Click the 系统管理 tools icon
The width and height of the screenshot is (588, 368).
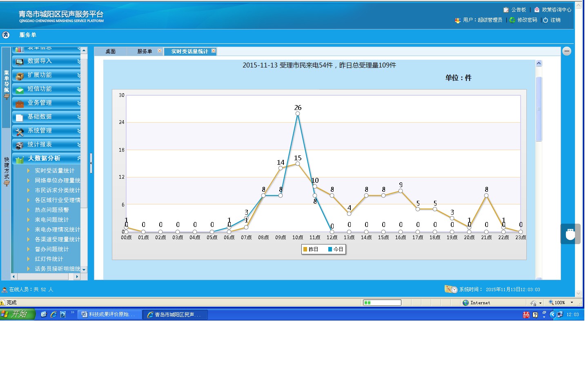[x=19, y=131]
